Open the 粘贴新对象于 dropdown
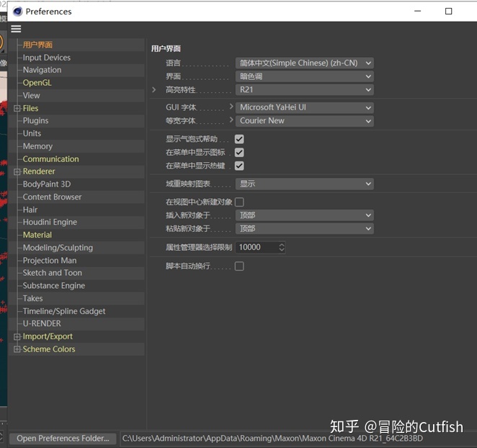Screen dimensions: 477x448 305,229
